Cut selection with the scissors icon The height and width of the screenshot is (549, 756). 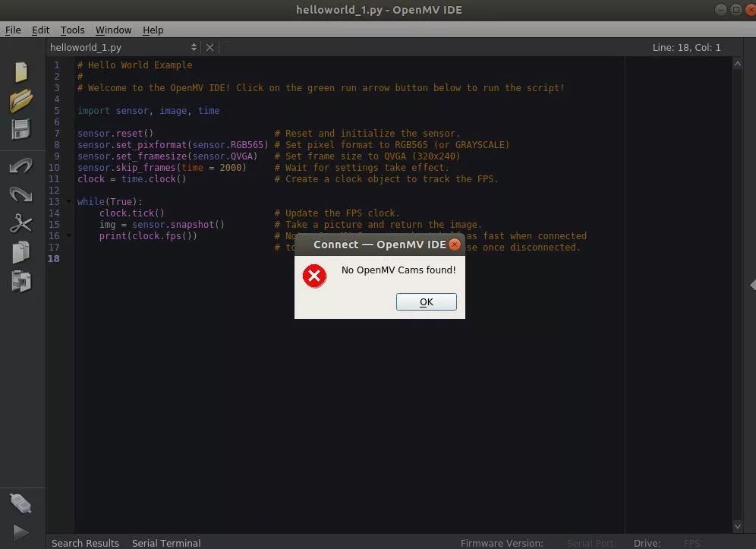(21, 223)
